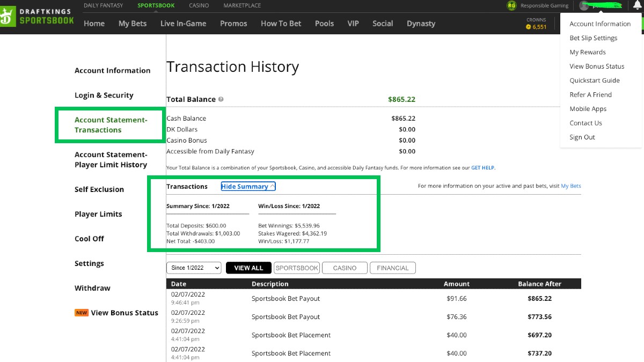The image size is (644, 362).
Task: Click the Responsible Gaming RG badge icon
Action: (511, 5)
